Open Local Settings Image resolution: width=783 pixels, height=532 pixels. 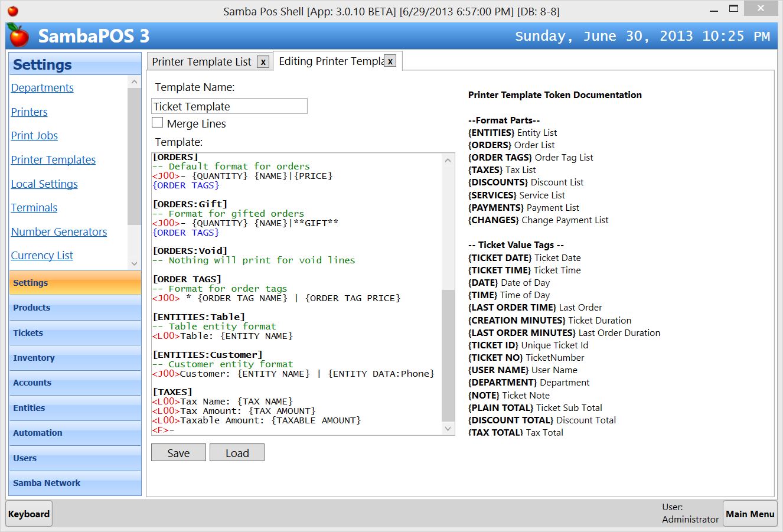tap(44, 184)
